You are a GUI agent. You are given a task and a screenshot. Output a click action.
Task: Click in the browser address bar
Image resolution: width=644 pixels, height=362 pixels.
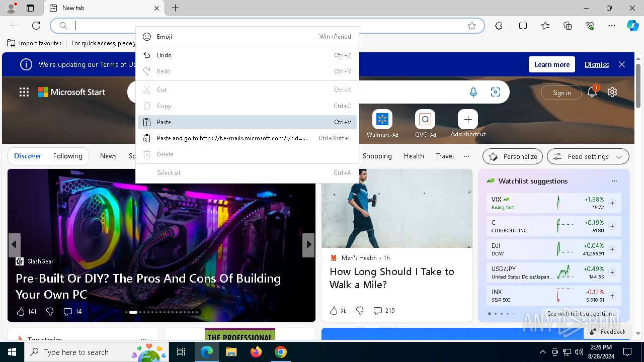(x=267, y=26)
